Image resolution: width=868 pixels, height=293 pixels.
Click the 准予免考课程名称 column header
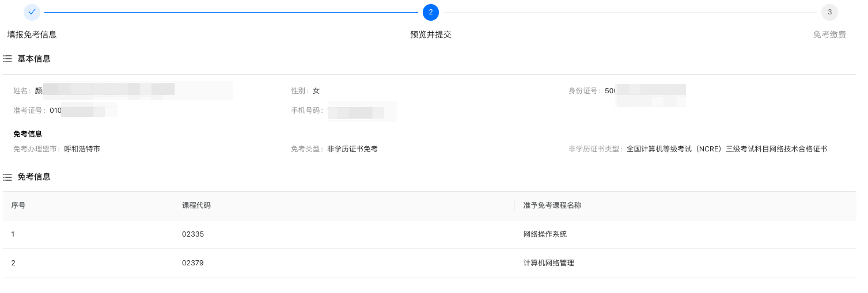(x=552, y=206)
